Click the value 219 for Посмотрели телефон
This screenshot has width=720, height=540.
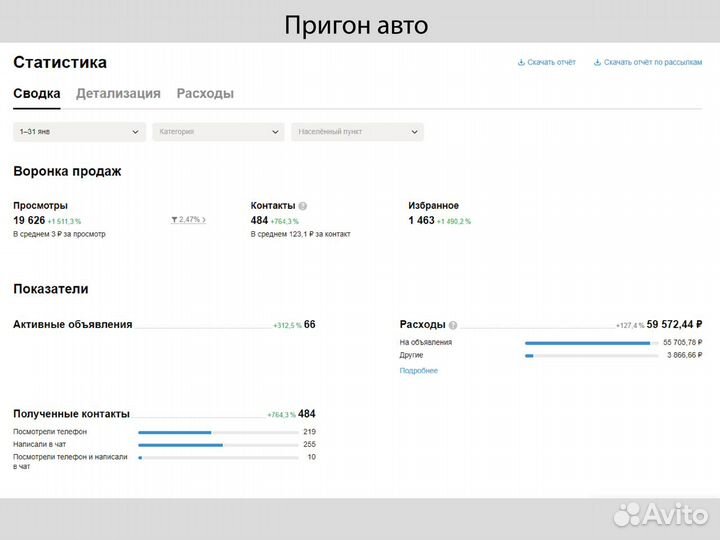309,432
